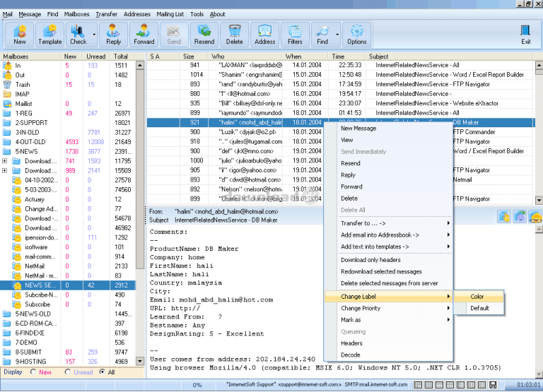
Task: Select the Unread display radio button
Action: click(68, 372)
